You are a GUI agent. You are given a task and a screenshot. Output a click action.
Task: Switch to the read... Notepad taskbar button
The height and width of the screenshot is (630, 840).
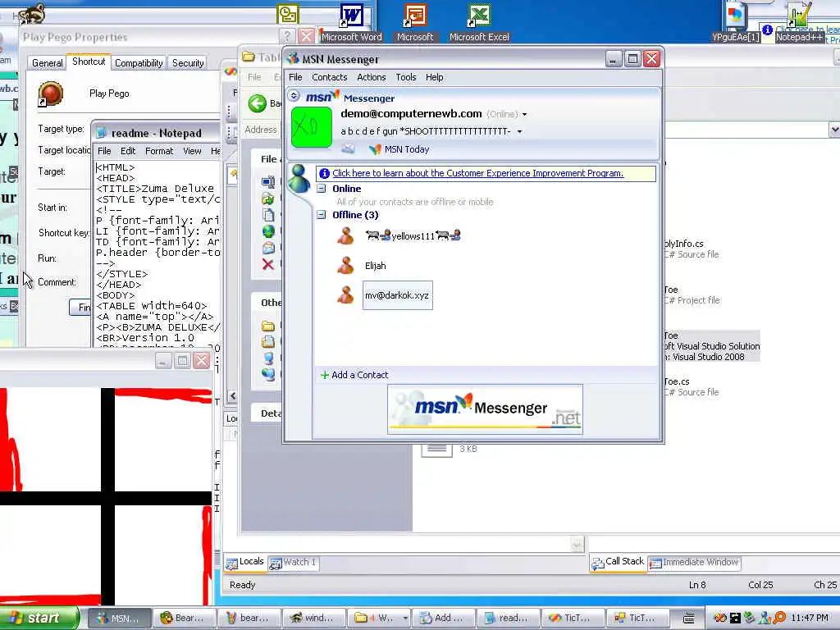508,619
